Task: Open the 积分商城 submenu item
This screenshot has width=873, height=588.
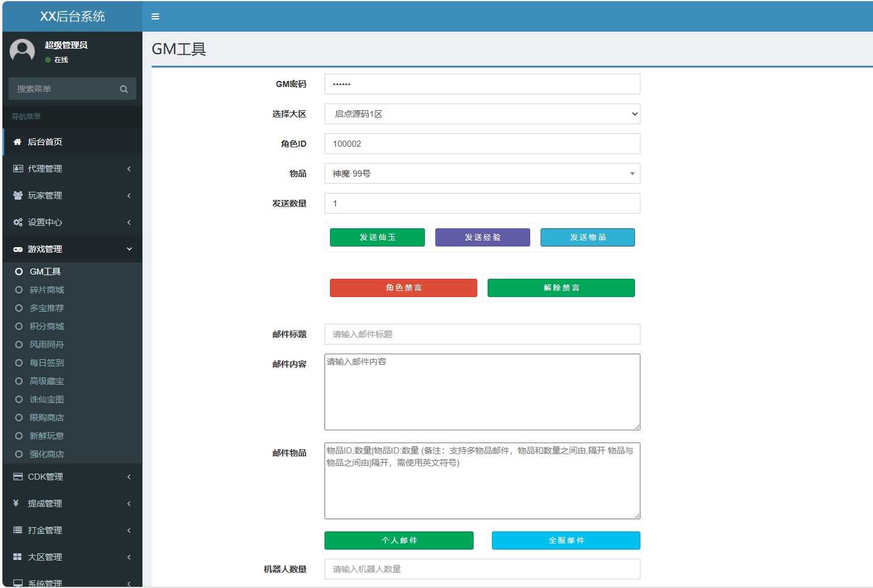Action: [72, 326]
